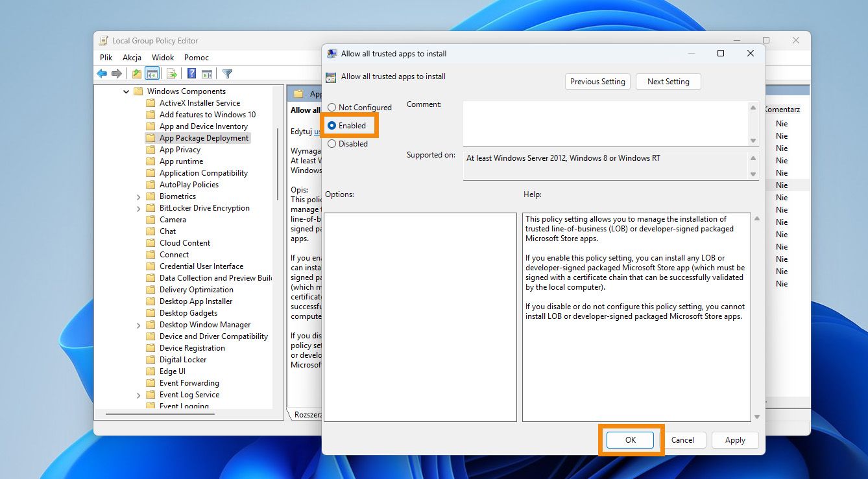868x479 pixels.
Task: Select the Disabled radio button
Action: 332,144
